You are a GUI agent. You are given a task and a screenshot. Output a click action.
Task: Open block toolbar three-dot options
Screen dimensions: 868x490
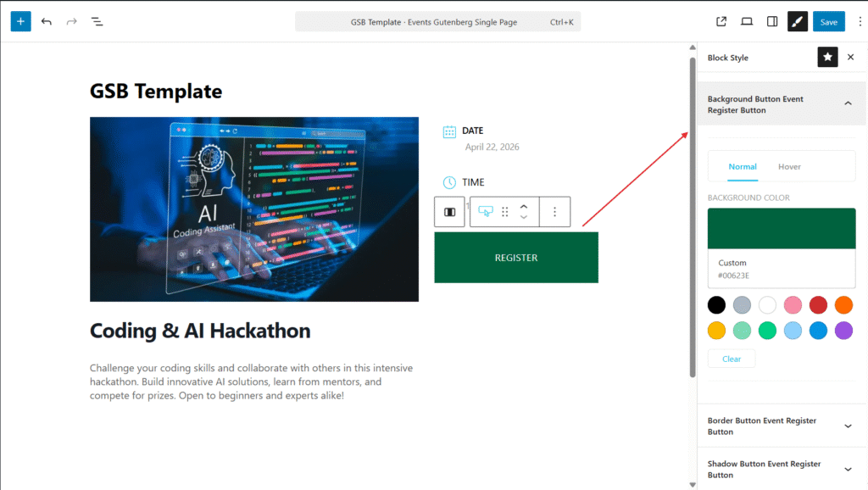tap(555, 212)
